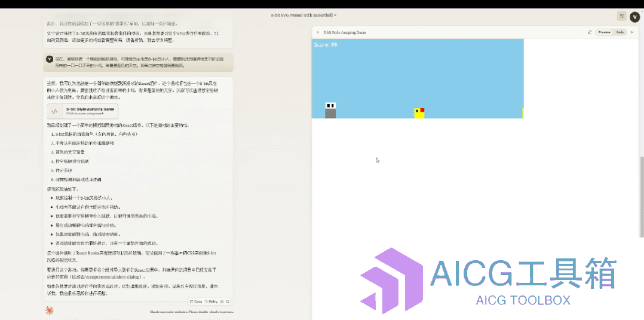Click the yellow chick obstacle in game

point(419,113)
